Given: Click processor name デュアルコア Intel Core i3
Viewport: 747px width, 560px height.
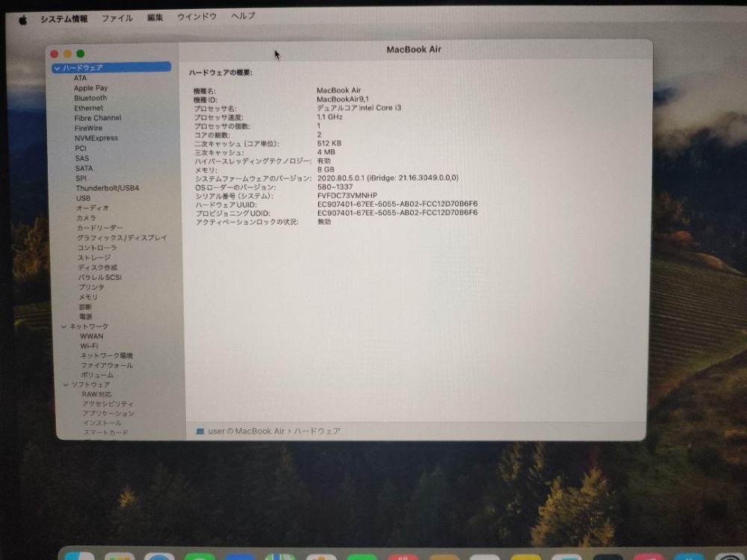Looking at the screenshot, I should (359, 108).
